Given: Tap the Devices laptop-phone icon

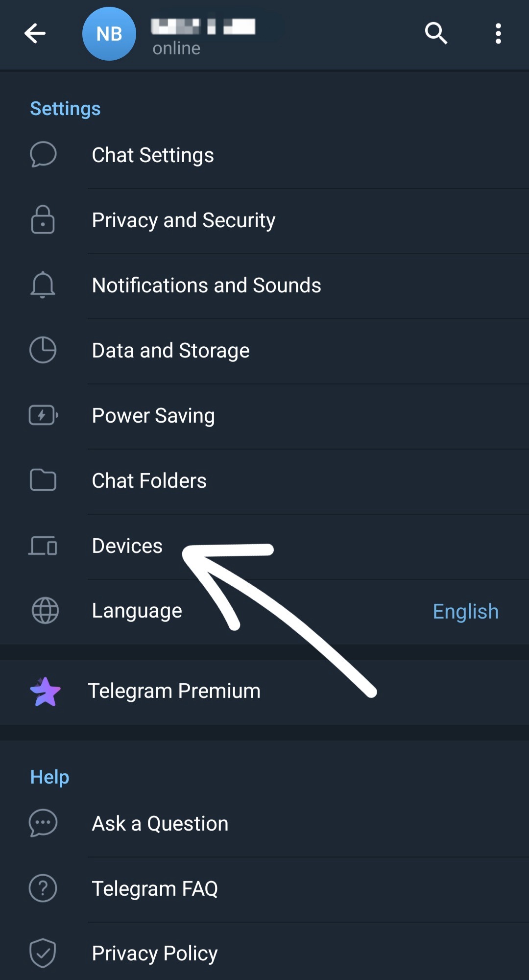Looking at the screenshot, I should click(x=43, y=546).
